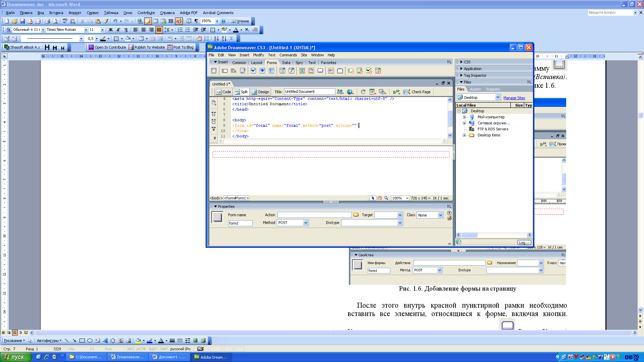This screenshot has width=644, height=362.
Task: Insert Spry Validation Text Field
Action: (351, 71)
